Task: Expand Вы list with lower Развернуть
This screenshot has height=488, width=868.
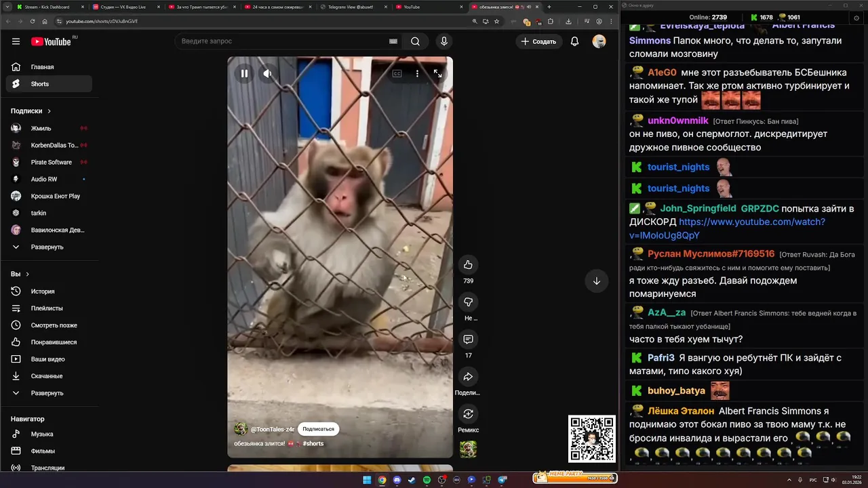Action: click(49, 393)
